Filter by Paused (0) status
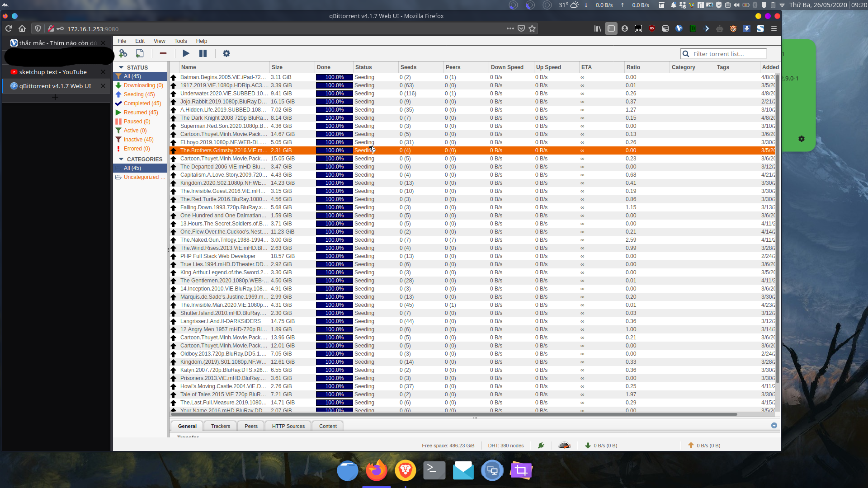Image resolution: width=868 pixels, height=488 pixels. coord(140,122)
